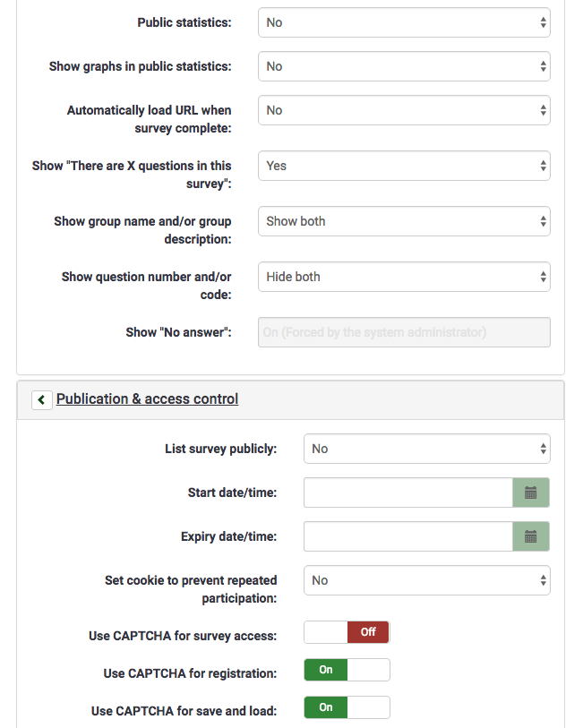Toggle Use CAPTCHA for survey access
The width and height of the screenshot is (583, 728).
[347, 632]
